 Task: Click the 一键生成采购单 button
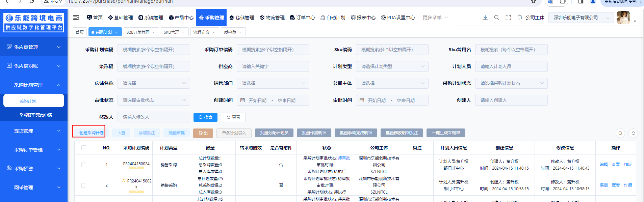coord(446,133)
